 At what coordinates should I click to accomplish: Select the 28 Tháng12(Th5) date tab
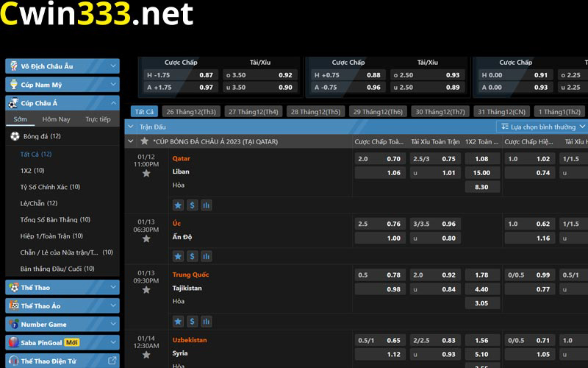[315, 112]
